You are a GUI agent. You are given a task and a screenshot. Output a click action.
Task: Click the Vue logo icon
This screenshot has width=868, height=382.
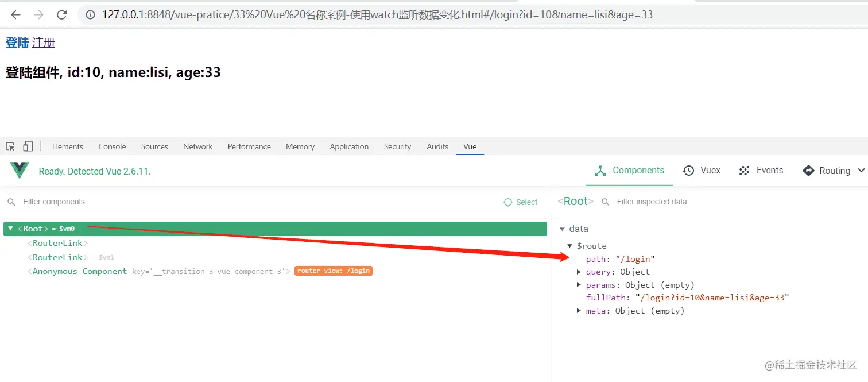coord(20,171)
